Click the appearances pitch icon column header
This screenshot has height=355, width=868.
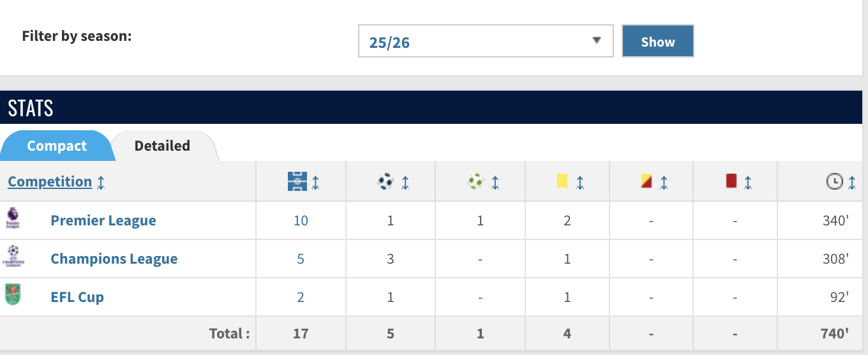click(x=297, y=182)
